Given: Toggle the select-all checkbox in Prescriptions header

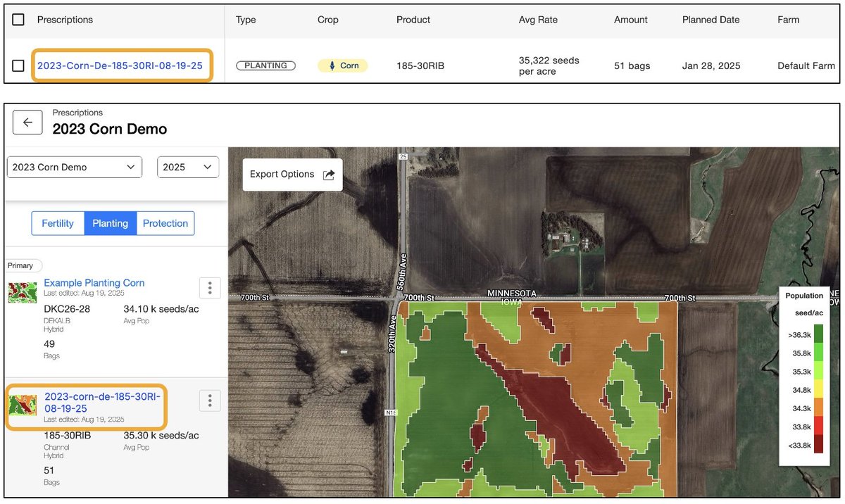Looking at the screenshot, I should [x=18, y=20].
